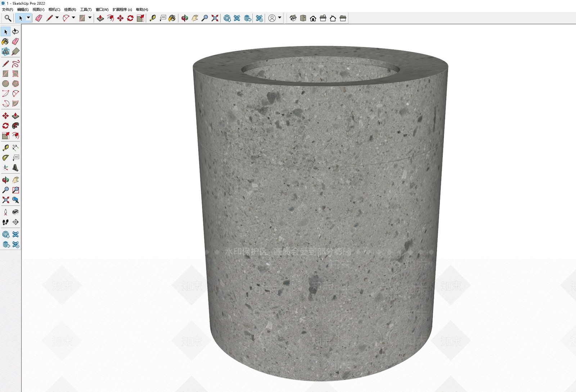Select the Section Plane tool
This screenshot has width=576, height=392.
point(15,222)
